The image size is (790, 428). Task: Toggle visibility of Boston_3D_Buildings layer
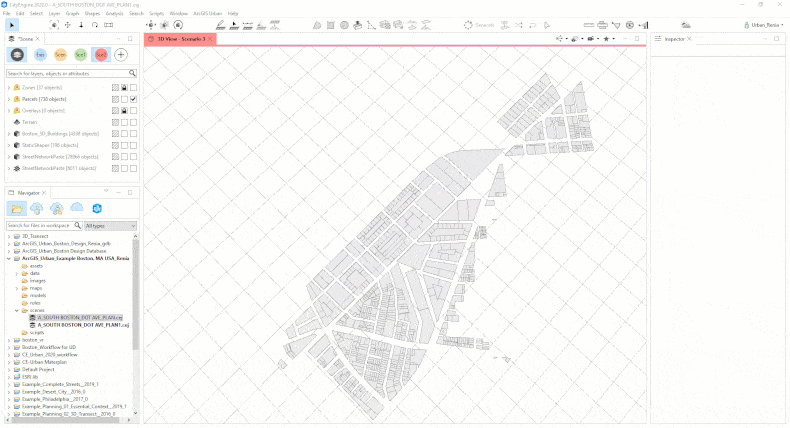115,134
